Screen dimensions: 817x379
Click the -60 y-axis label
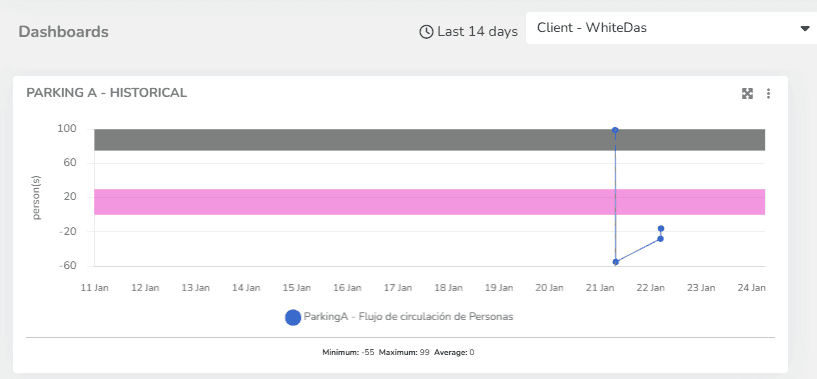69,265
